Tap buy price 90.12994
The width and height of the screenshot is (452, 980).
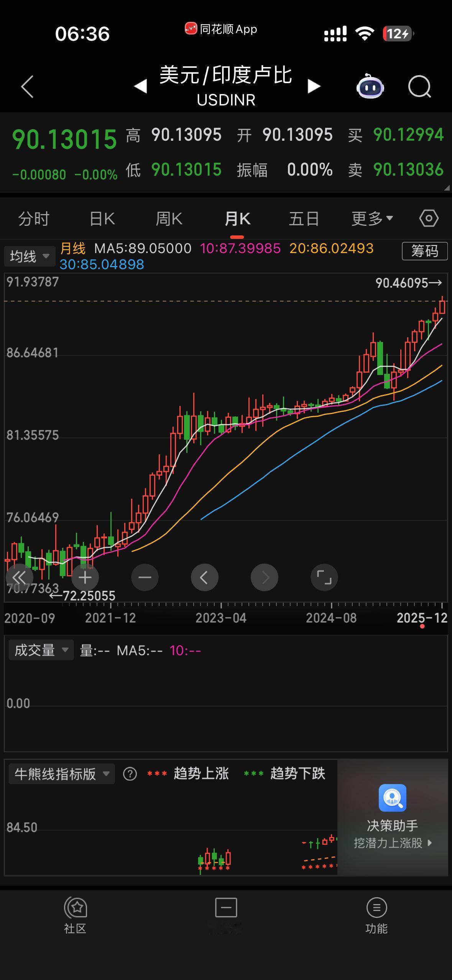click(408, 135)
